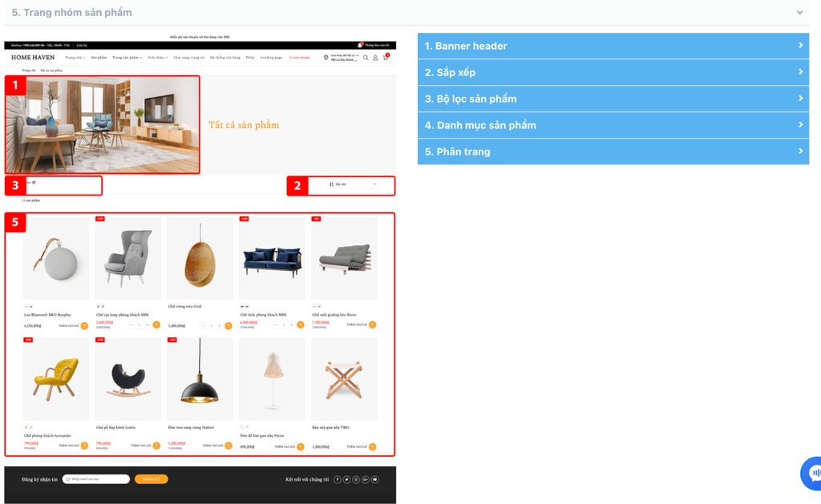This screenshot has height=504, width=821.
Task: Open the blue sofa product thumbnail
Action: coord(273,258)
